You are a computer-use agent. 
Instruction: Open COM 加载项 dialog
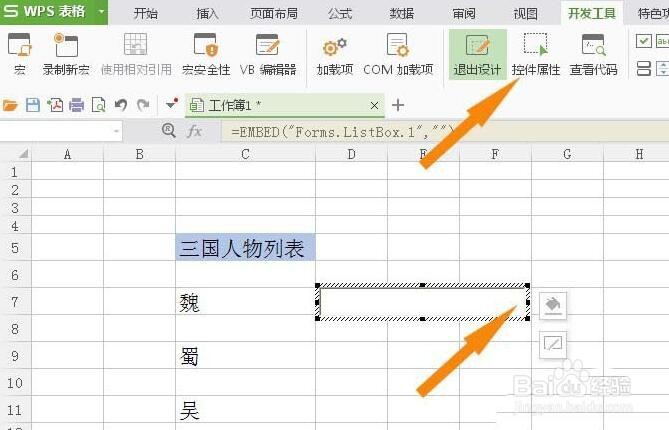pos(398,54)
